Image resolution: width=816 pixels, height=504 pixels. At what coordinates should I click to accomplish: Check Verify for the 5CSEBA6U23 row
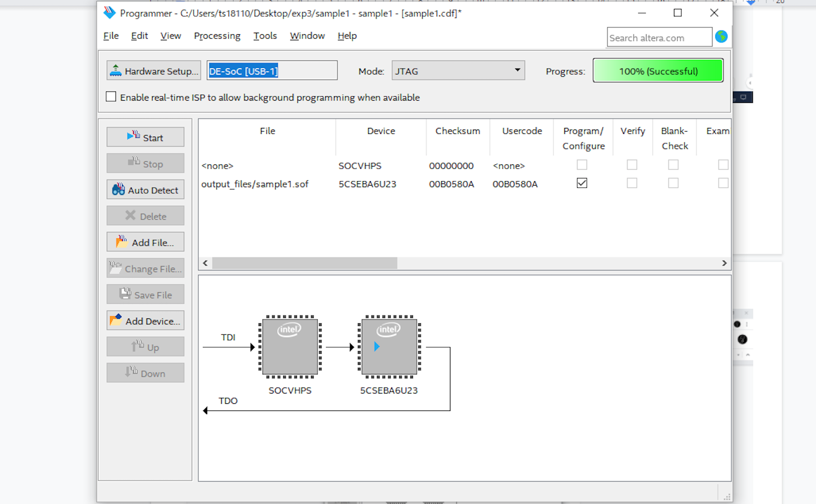[632, 183]
